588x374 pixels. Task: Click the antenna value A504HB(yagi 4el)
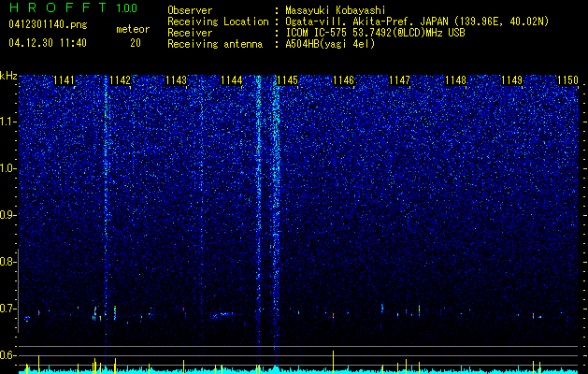pyautogui.click(x=330, y=44)
